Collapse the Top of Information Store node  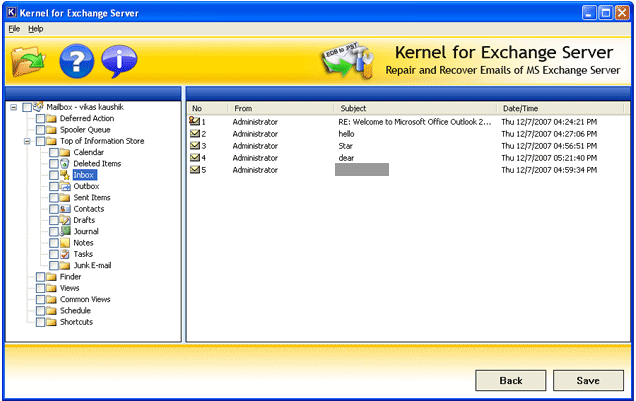[x=27, y=142]
